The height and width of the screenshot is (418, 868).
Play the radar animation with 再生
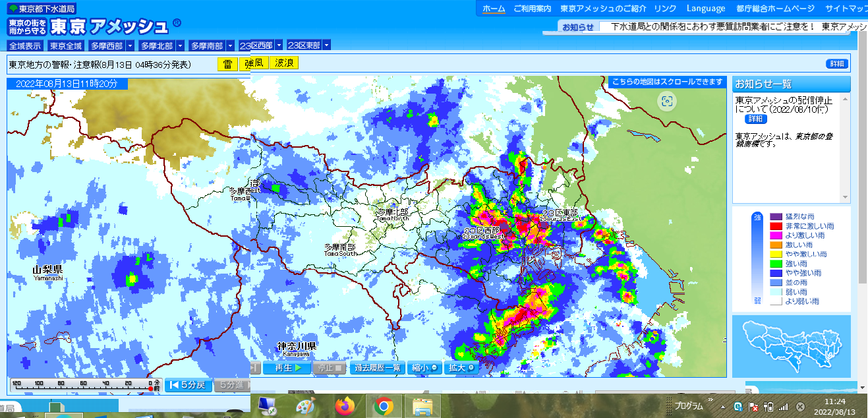pyautogui.click(x=287, y=368)
